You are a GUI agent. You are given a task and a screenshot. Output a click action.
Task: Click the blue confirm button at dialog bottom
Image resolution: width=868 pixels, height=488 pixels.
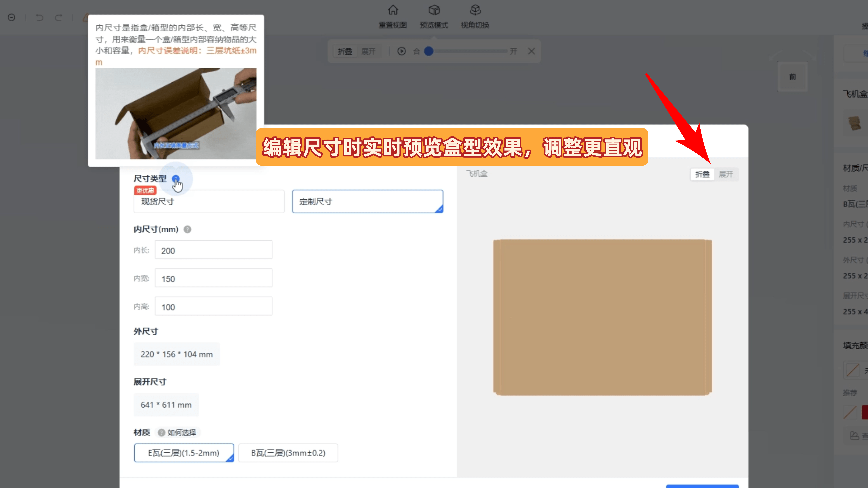click(x=702, y=486)
